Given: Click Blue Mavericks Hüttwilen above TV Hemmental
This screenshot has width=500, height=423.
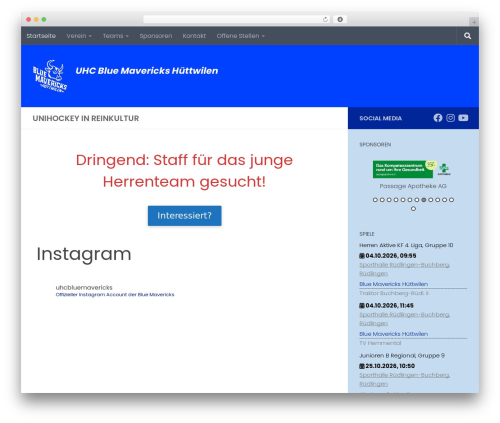Looking at the screenshot, I should click(x=393, y=334).
